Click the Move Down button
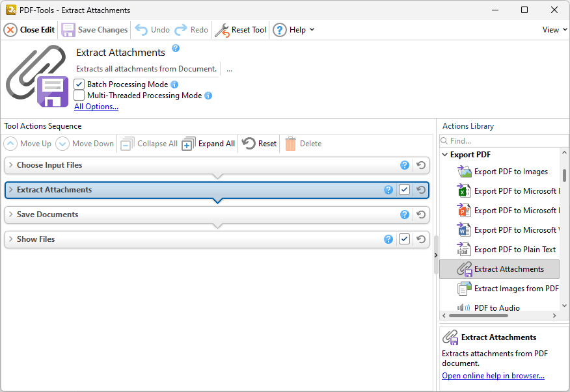The height and width of the screenshot is (392, 570). point(85,144)
